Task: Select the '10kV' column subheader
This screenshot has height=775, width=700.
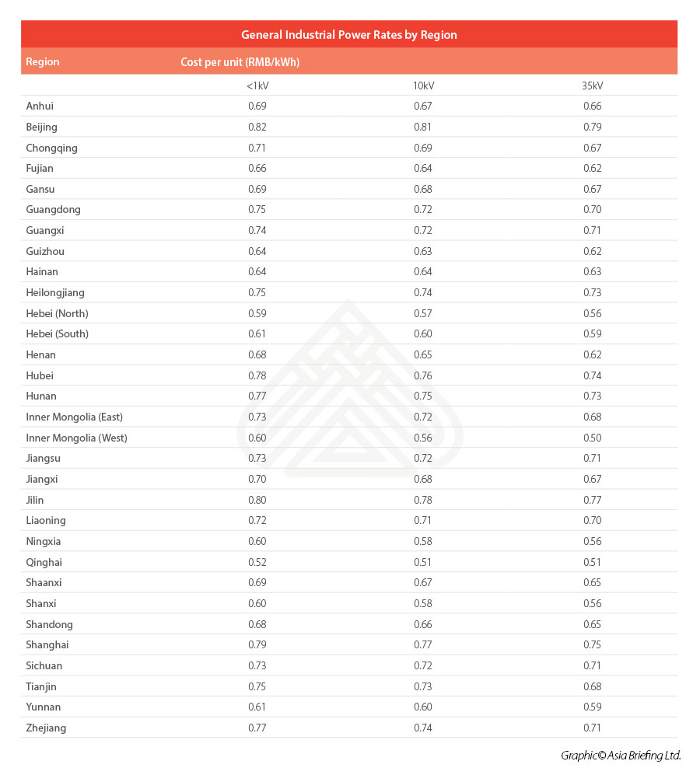Action: point(424,86)
